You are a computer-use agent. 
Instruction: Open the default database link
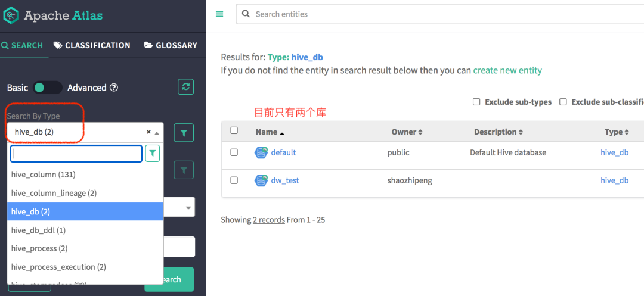click(x=283, y=152)
